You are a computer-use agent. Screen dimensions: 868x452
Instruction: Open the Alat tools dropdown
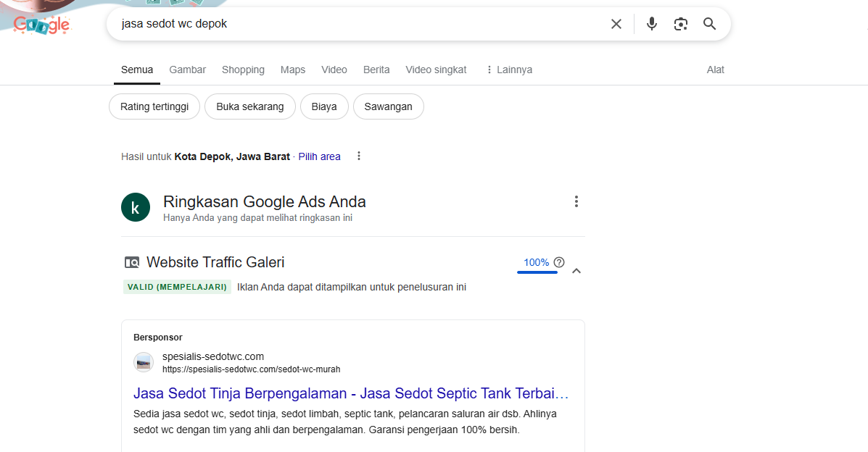pos(715,70)
